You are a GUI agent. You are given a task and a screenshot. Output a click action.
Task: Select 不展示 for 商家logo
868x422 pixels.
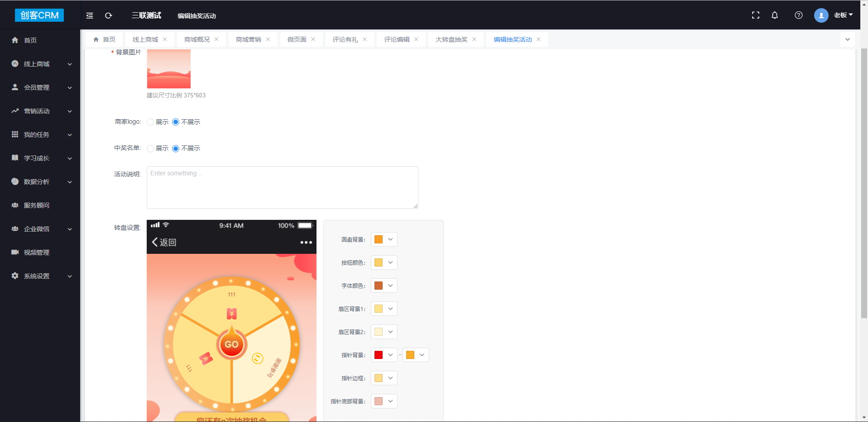click(x=176, y=122)
